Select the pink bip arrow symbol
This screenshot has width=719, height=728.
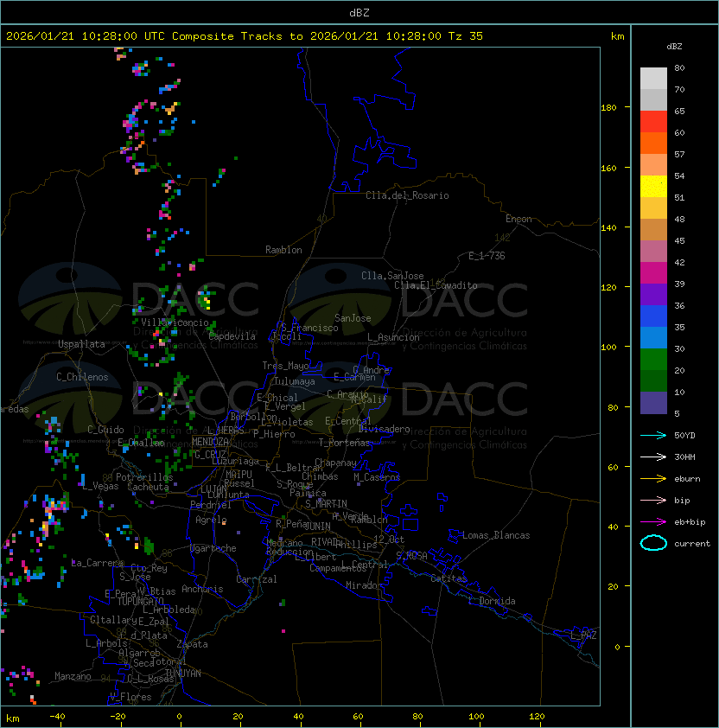[653, 500]
